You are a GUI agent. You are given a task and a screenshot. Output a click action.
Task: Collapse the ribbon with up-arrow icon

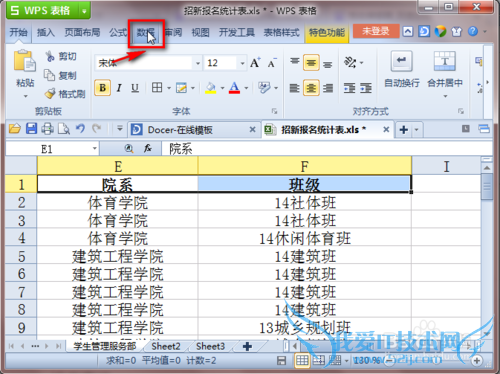408,31
